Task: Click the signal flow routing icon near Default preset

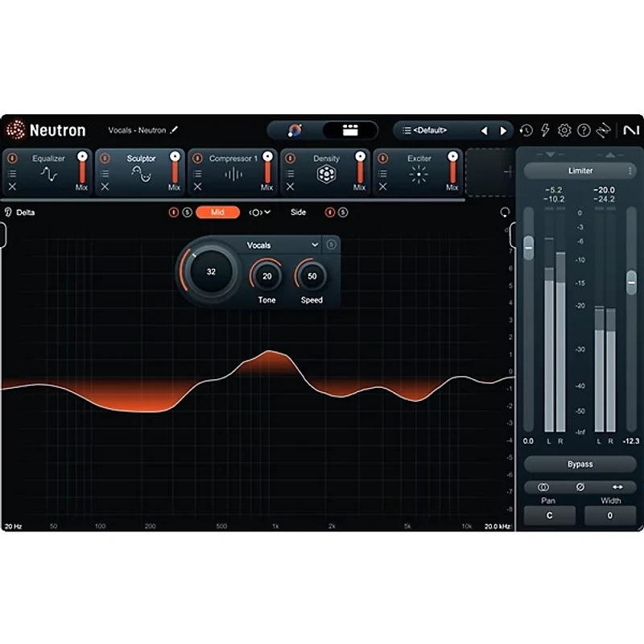Action: [x=604, y=129]
